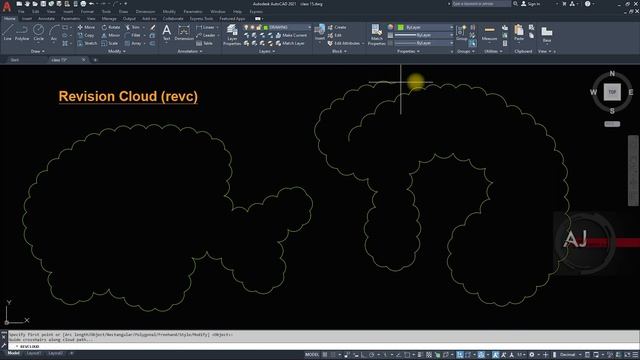Image resolution: width=640 pixels, height=360 pixels.
Task: Select the Polyline tool
Action: click(x=22, y=32)
